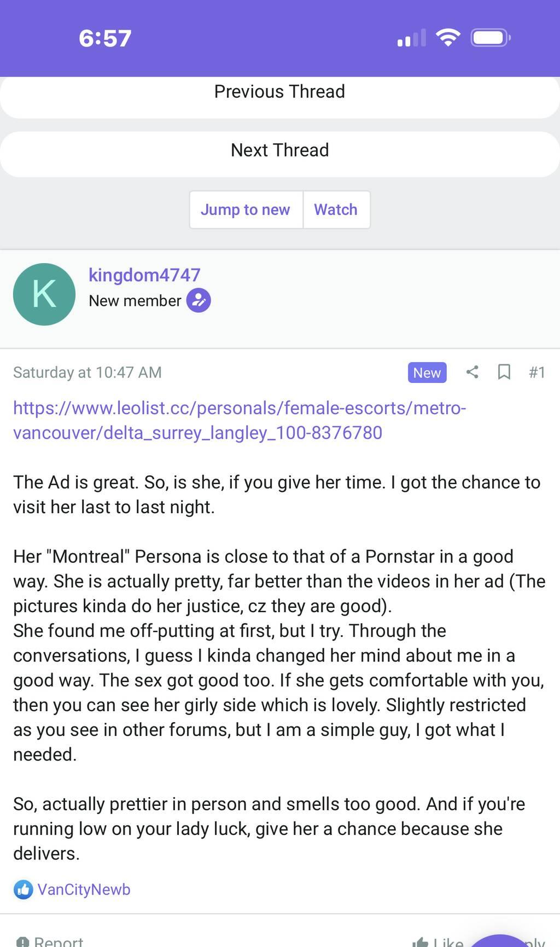The height and width of the screenshot is (947, 560).
Task: Click the Saturday at 10:47 AM timestamp
Action: click(x=87, y=372)
